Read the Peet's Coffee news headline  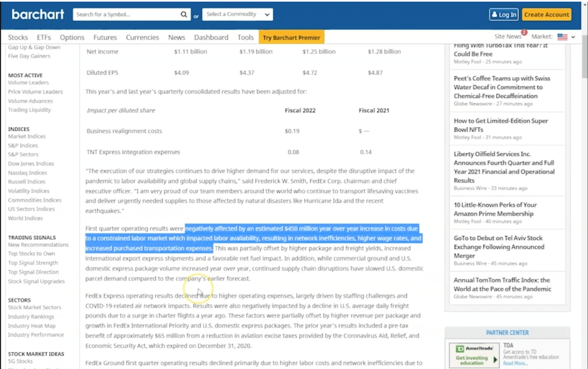(x=502, y=87)
